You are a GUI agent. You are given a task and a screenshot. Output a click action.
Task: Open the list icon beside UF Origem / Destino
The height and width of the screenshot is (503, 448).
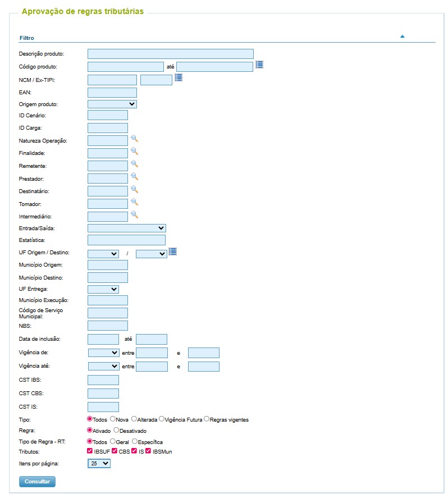(173, 252)
